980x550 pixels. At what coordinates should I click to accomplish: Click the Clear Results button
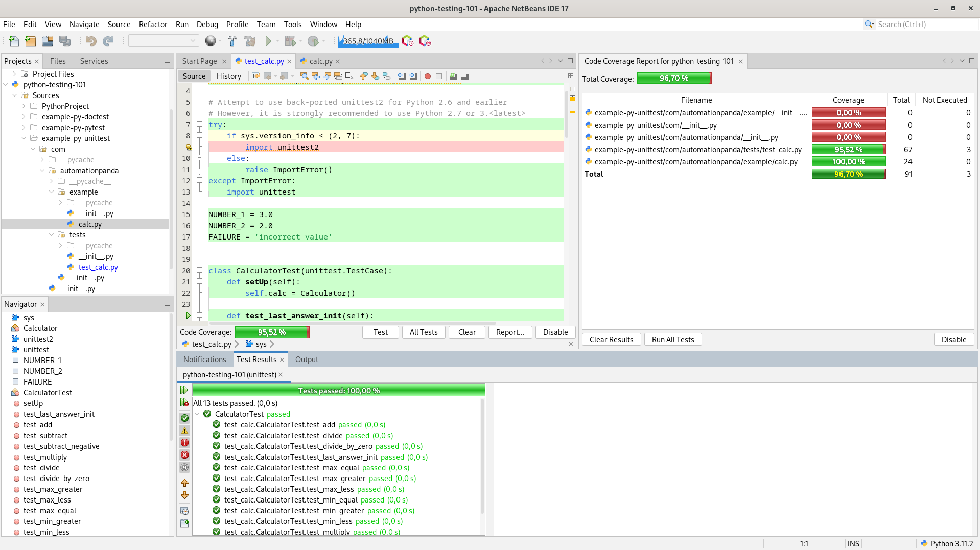tap(612, 340)
